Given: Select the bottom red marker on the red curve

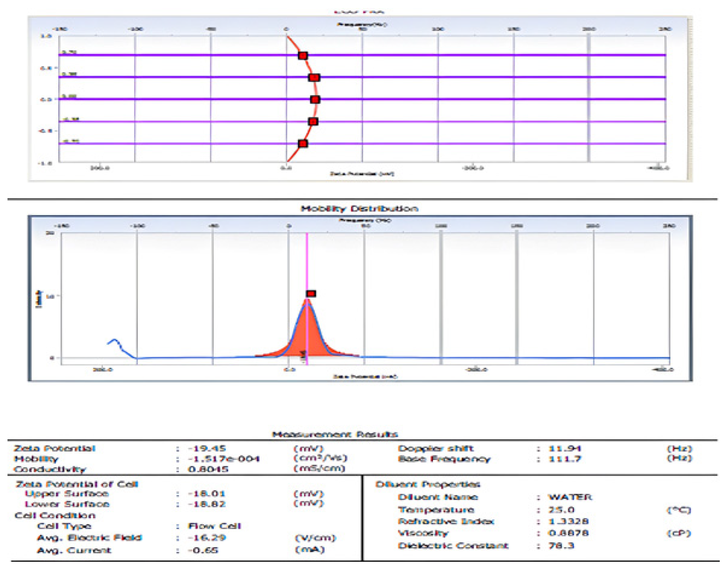Looking at the screenshot, I should click(303, 144).
